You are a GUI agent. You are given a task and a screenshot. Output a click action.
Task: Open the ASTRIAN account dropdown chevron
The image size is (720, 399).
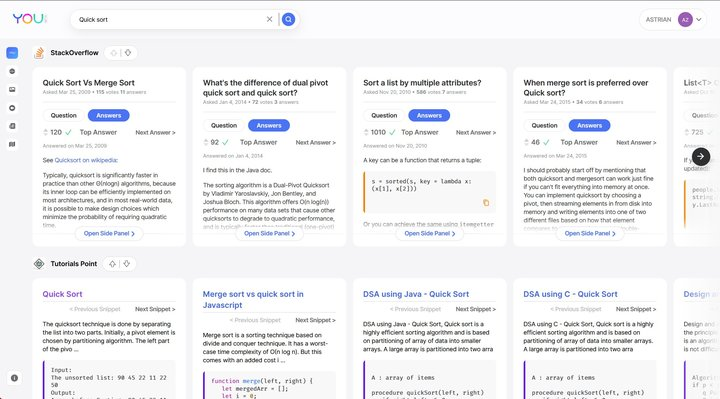pos(699,20)
